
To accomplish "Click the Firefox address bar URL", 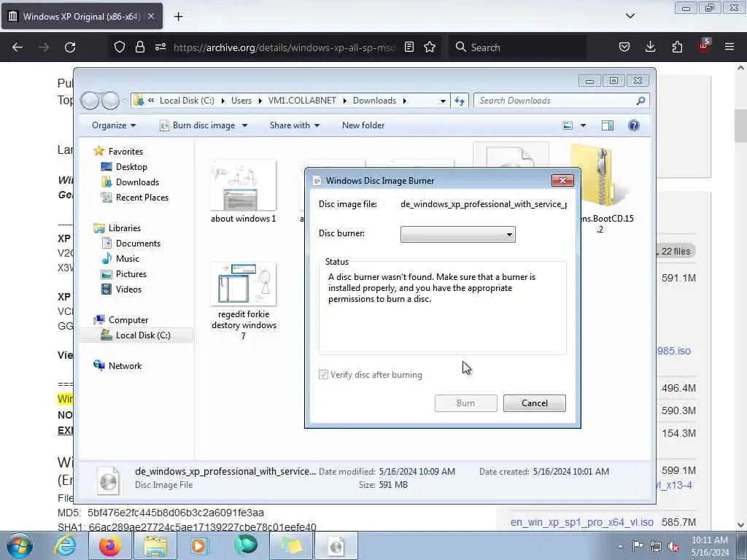I will tap(285, 47).
